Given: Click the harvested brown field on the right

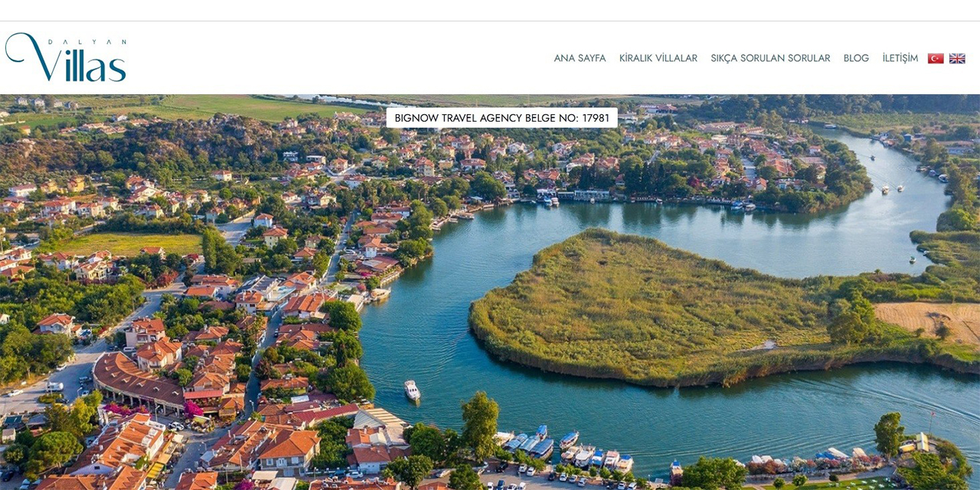Looking at the screenshot, I should pos(928,320).
